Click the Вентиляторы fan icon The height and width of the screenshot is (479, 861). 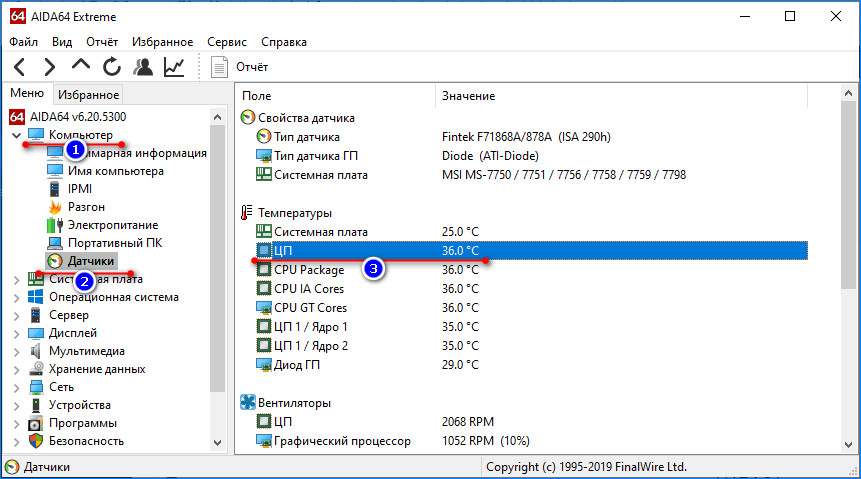pos(248,403)
